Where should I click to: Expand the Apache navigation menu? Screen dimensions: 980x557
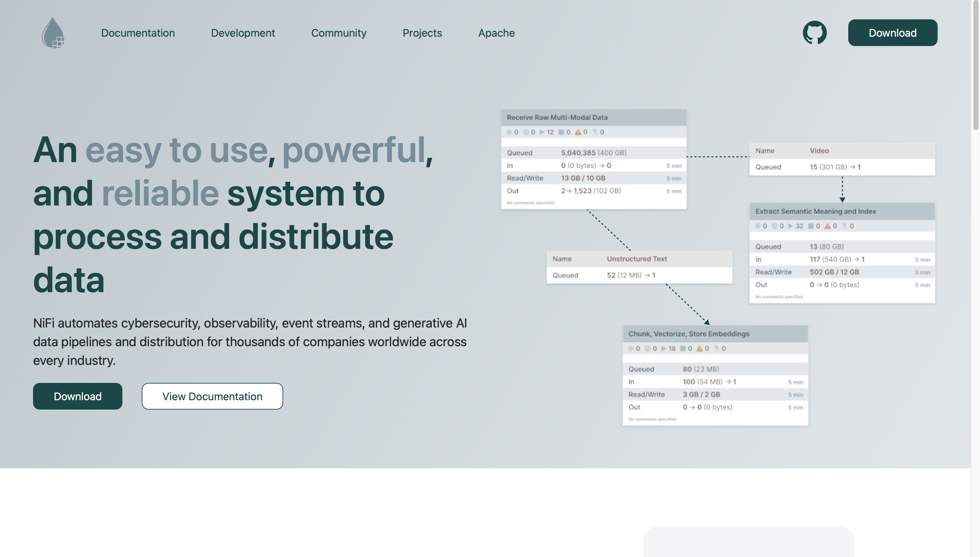pos(496,33)
